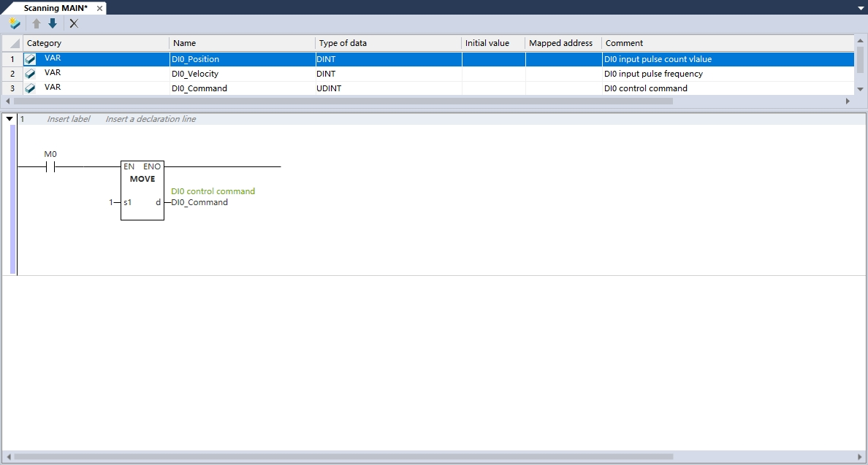The width and height of the screenshot is (868, 465).
Task: Select the DI0_Command name cell in table
Action: 243,88
